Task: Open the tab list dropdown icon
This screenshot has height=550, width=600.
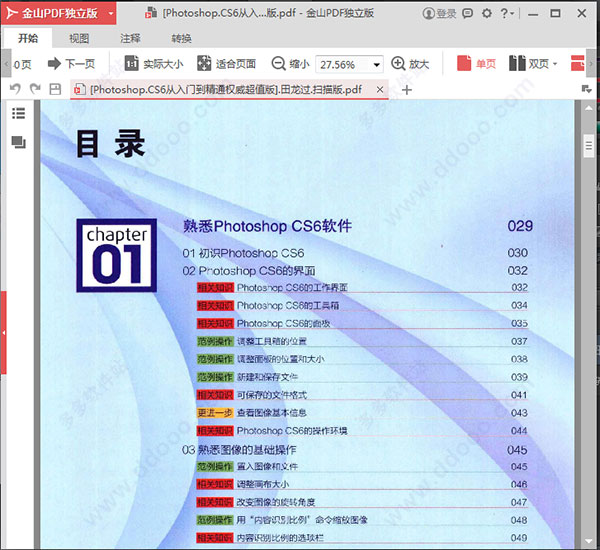Action: coord(586,89)
